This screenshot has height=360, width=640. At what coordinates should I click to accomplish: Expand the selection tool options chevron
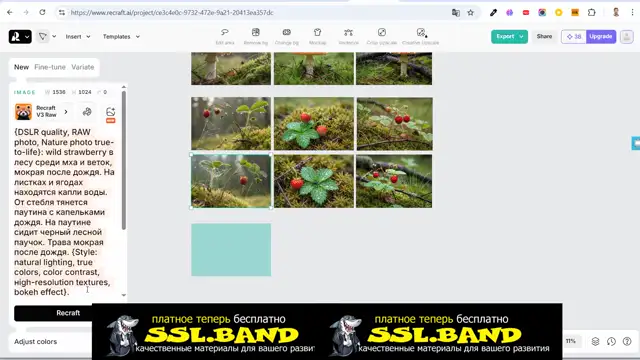click(x=54, y=37)
